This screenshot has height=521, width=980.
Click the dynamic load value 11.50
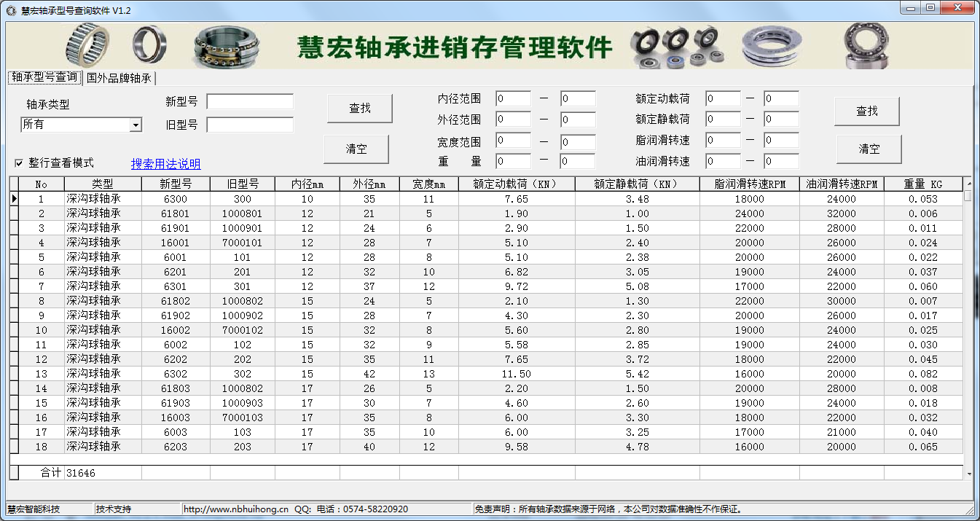click(x=517, y=373)
